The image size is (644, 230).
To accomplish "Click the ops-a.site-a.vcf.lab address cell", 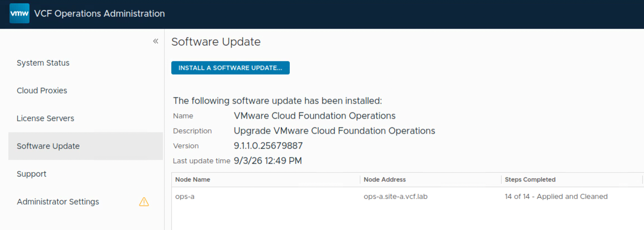I will point(395,196).
